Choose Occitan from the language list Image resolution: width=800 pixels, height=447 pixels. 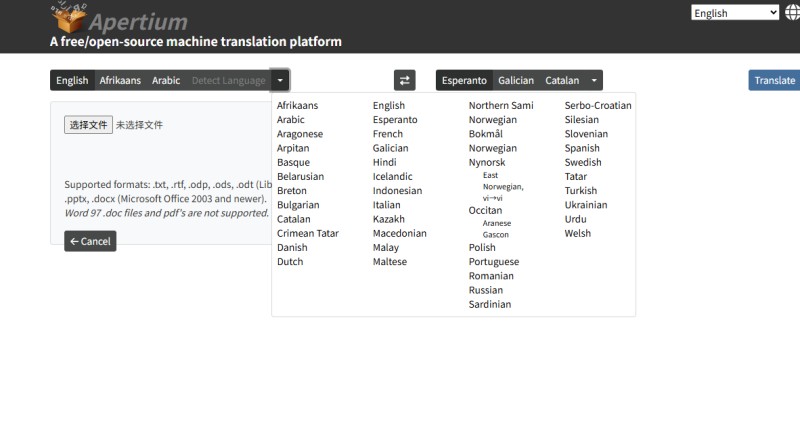(485, 210)
